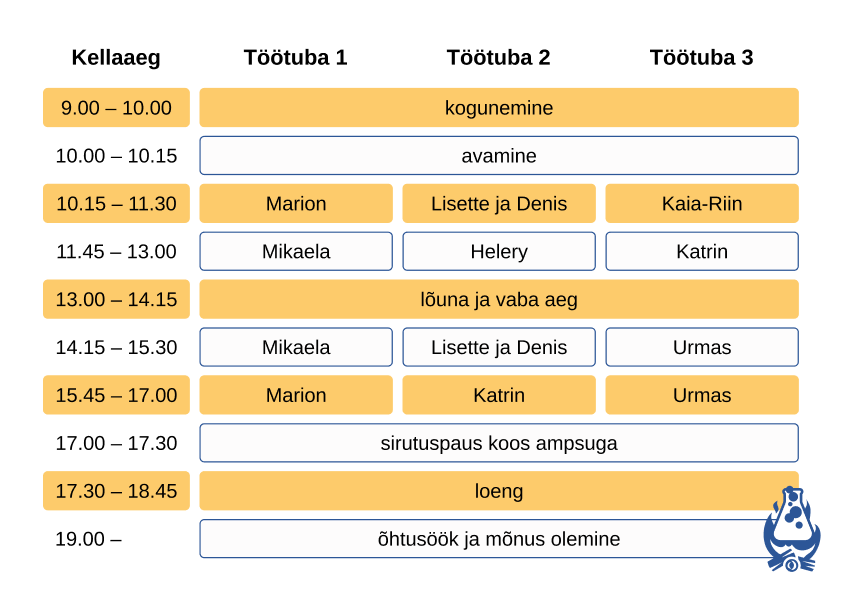The width and height of the screenshot is (842, 595).
Task: Click the 9.00 – 10.00 time slot
Action: click(116, 108)
